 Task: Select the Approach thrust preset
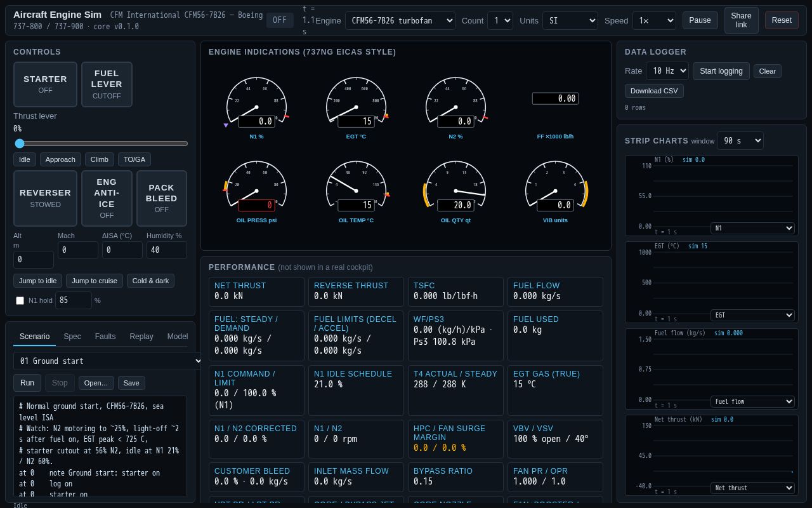coord(61,159)
